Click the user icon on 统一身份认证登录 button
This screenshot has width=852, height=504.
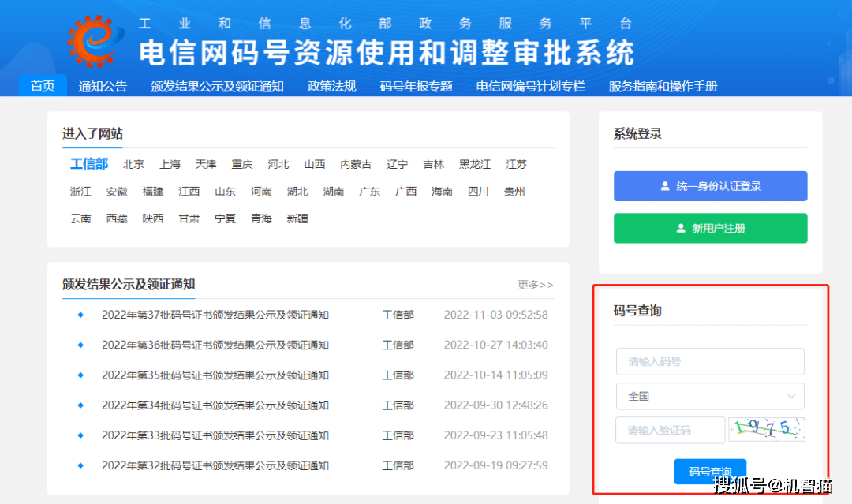pyautogui.click(x=665, y=186)
